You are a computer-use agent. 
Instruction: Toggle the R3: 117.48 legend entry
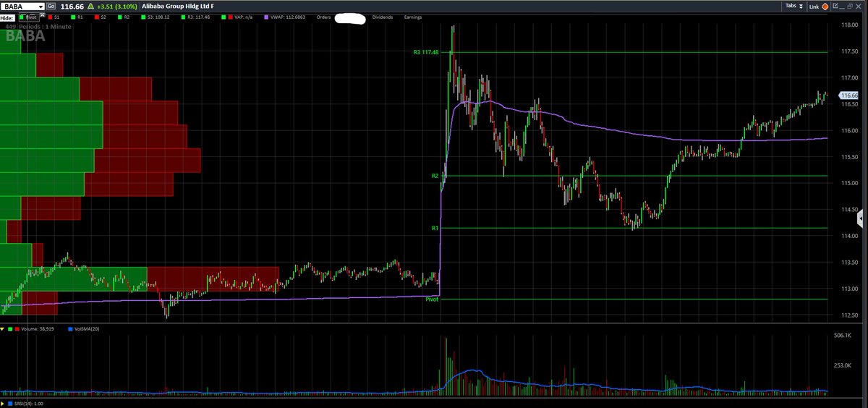(196, 17)
